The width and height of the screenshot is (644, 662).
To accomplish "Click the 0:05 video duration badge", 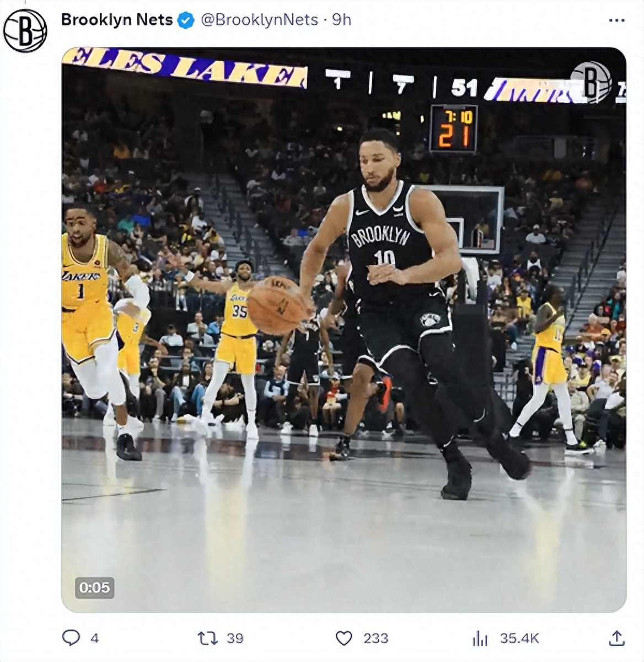I will (94, 588).
